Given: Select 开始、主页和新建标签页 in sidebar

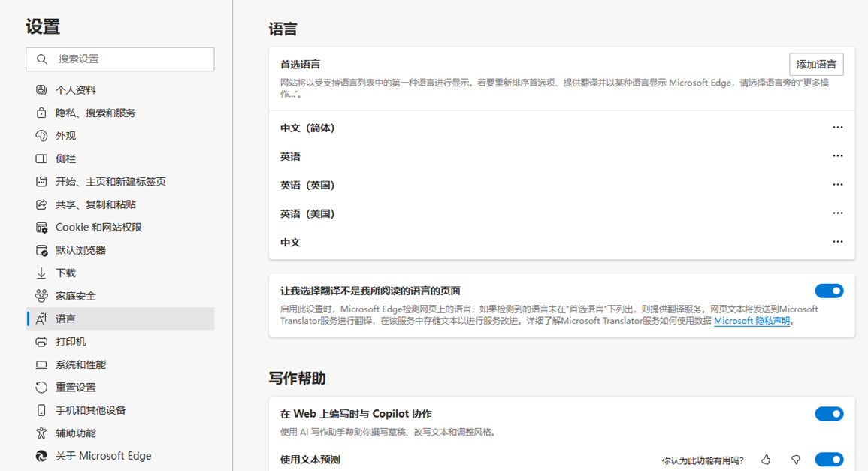Looking at the screenshot, I should click(120, 182).
